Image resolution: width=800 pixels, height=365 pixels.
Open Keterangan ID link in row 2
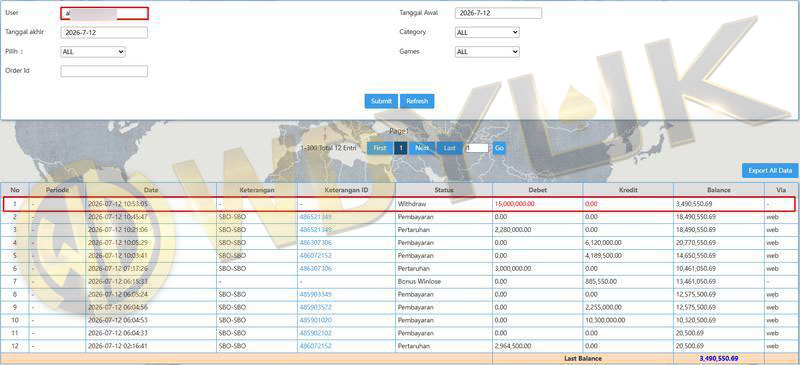pos(315,217)
